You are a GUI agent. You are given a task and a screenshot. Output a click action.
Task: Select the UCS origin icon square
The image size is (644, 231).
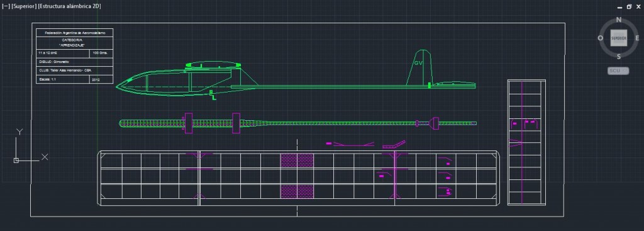[16, 161]
